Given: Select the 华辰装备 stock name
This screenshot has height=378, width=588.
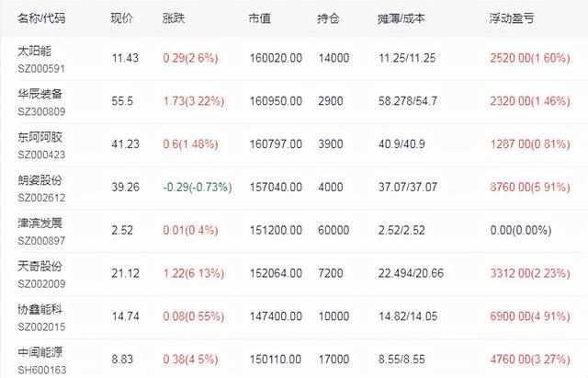Looking at the screenshot, I should [x=40, y=94].
